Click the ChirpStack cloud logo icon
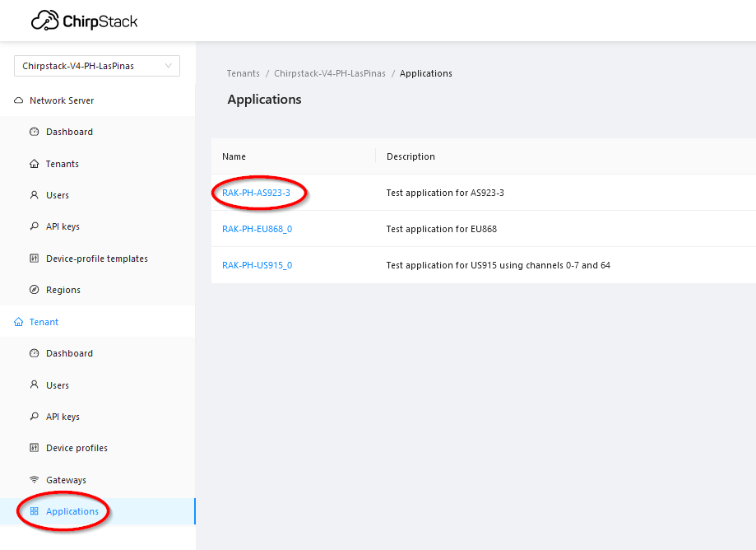The image size is (756, 550). pos(45,21)
